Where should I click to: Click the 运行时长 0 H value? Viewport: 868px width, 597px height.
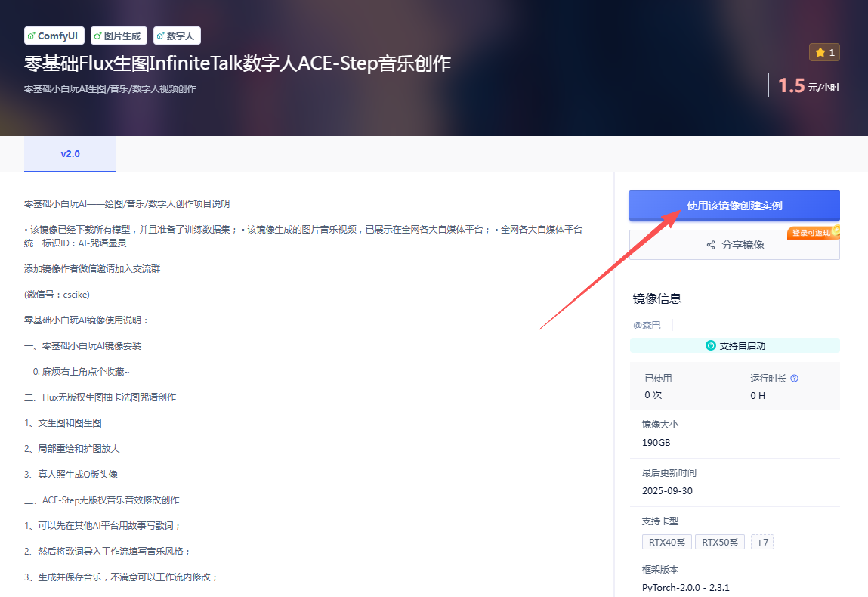click(758, 395)
